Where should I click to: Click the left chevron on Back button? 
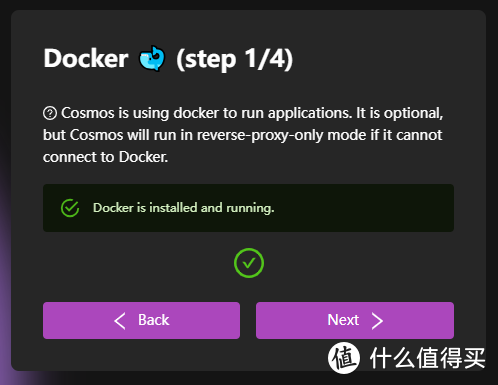pyautogui.click(x=120, y=321)
